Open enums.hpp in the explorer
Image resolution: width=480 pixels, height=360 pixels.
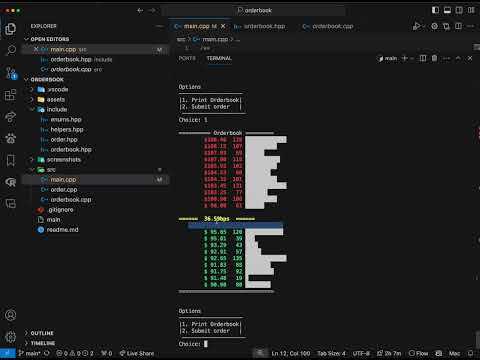(66, 120)
